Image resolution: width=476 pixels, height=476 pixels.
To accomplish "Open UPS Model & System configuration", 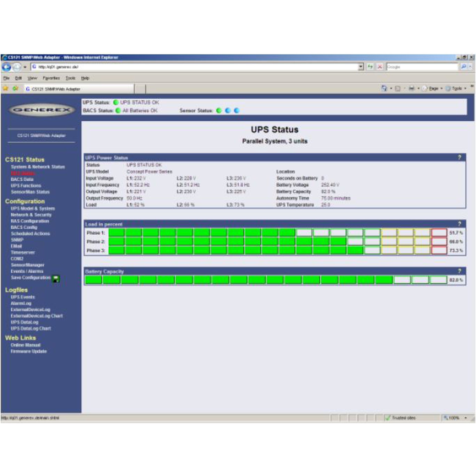I will [33, 208].
